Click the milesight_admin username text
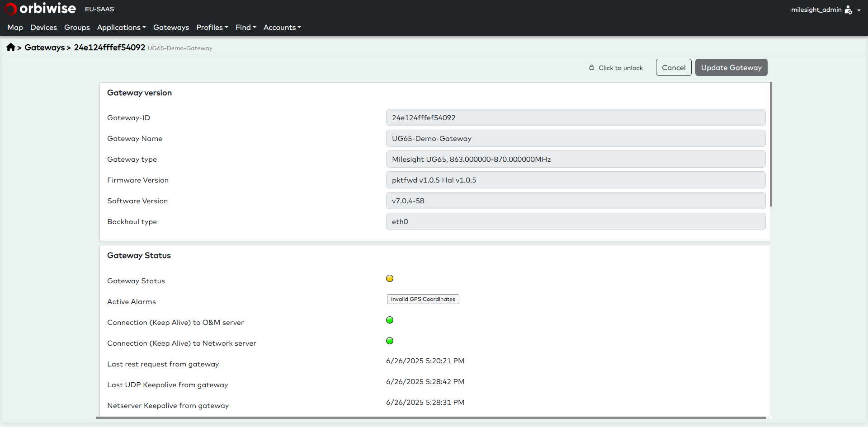The width and height of the screenshot is (868, 427). 816,9
